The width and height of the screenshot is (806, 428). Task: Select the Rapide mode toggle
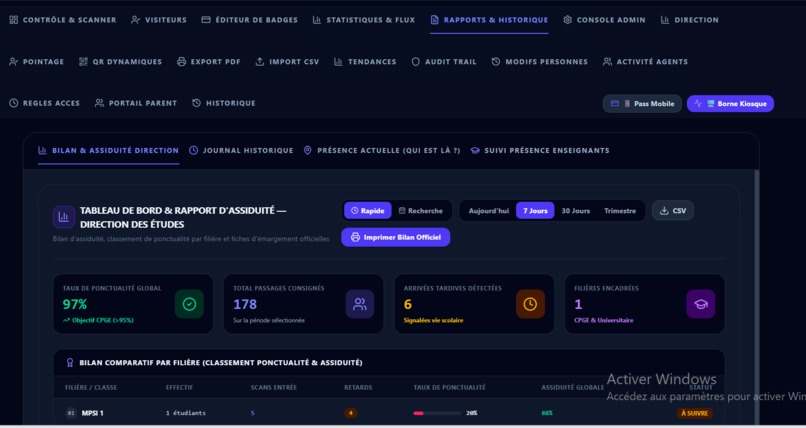pyautogui.click(x=368, y=211)
